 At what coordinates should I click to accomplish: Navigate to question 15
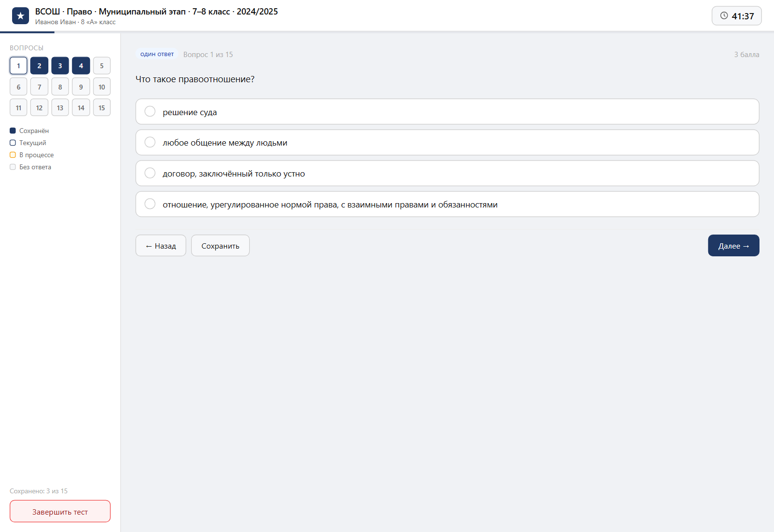(102, 107)
